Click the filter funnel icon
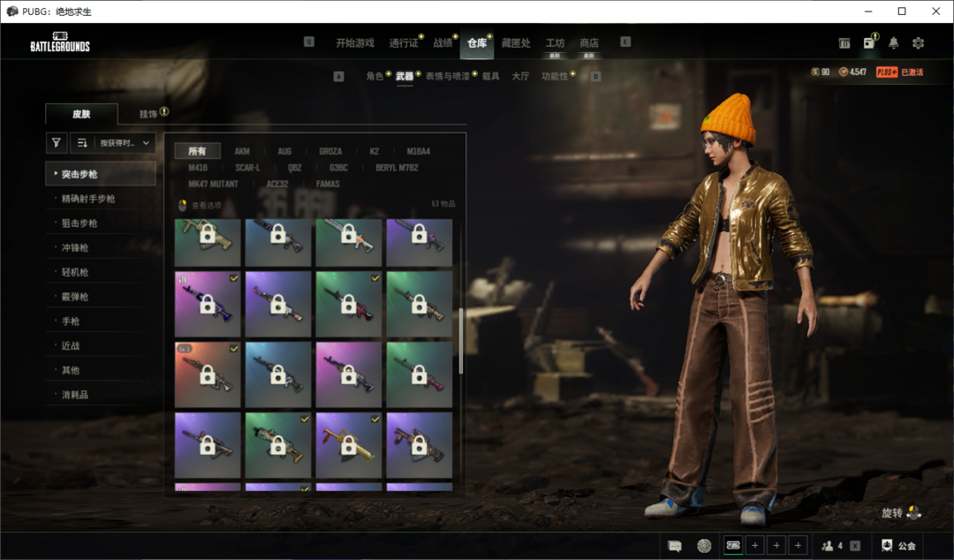The height and width of the screenshot is (560, 954). 57,142
